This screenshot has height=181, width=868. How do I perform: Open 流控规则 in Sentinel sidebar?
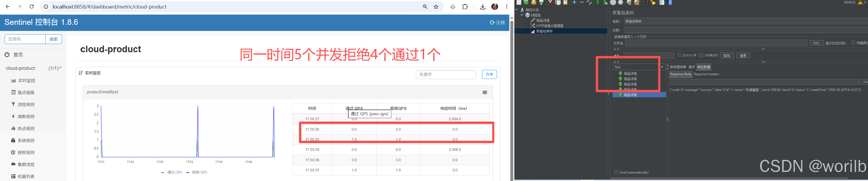26,105
